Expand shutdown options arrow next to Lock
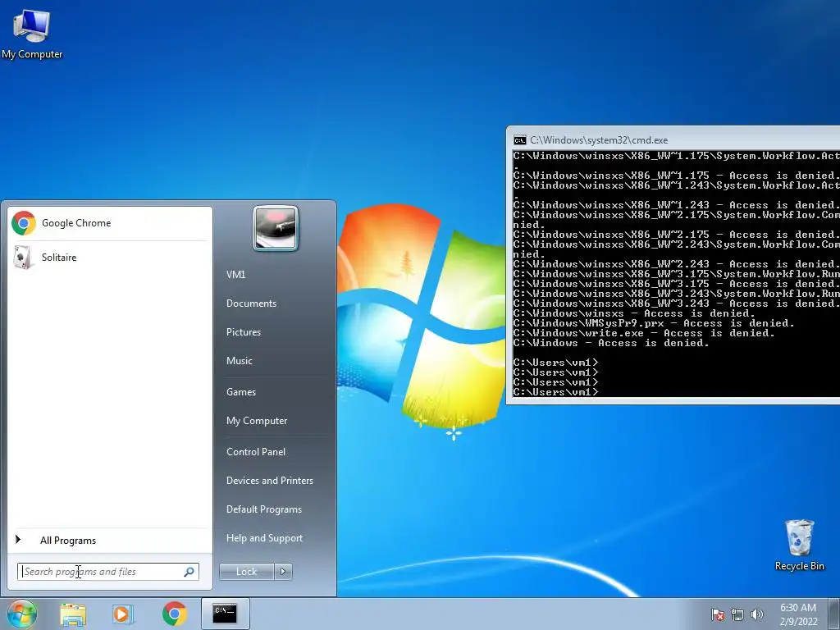The image size is (840, 630). (x=283, y=572)
